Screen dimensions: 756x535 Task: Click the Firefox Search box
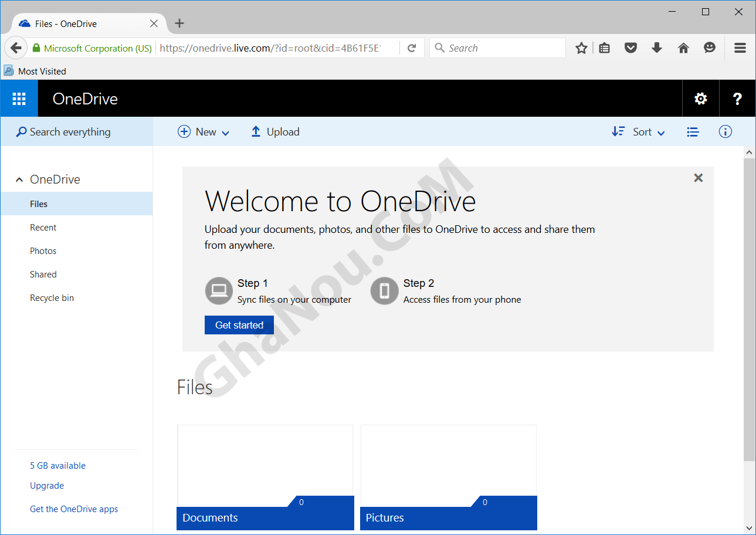coord(497,48)
